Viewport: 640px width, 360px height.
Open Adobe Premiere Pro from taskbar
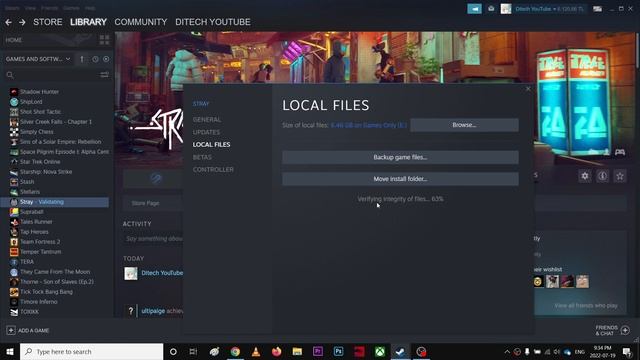(318, 351)
